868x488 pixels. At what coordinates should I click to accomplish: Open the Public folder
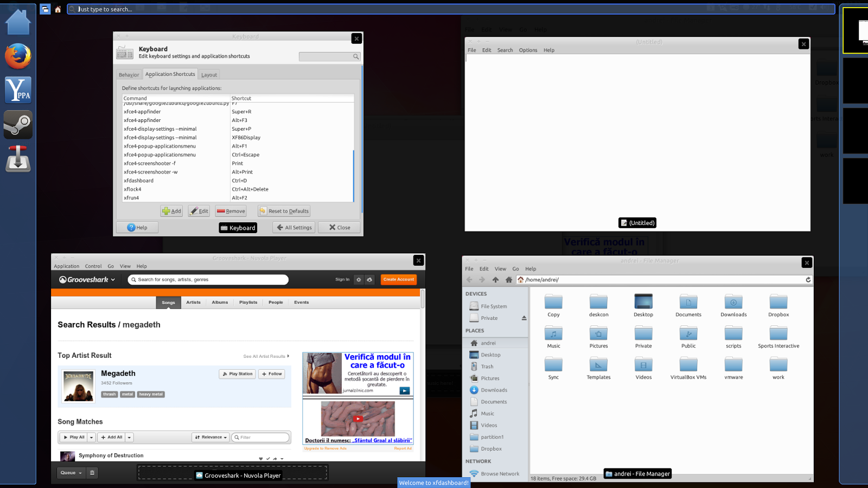[688, 337]
